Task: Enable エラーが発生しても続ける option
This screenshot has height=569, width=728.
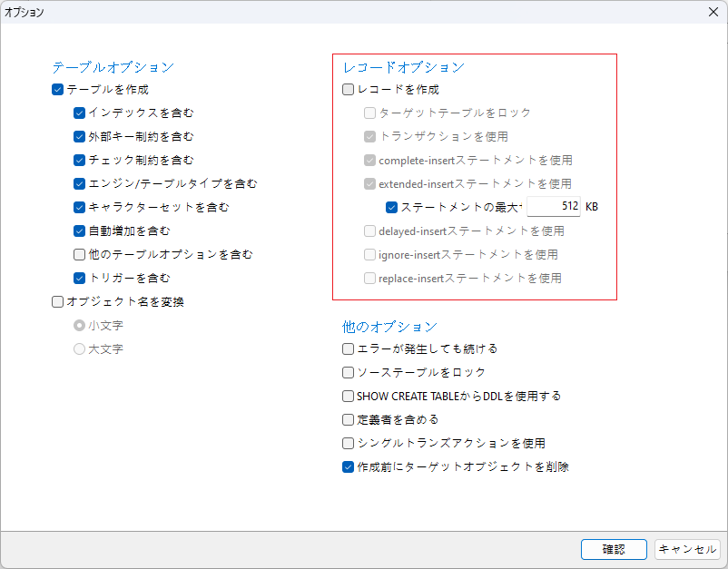Action: [x=349, y=349]
